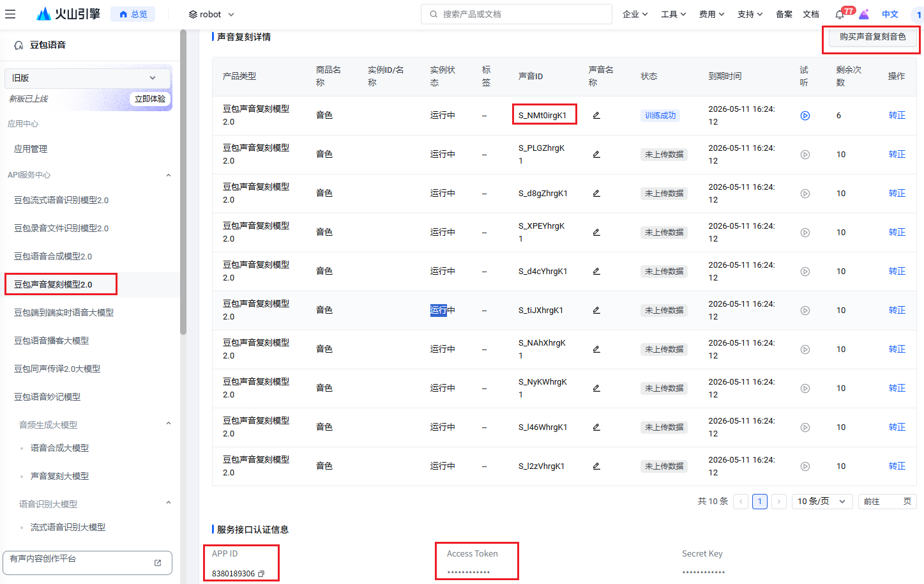Open 文档 in top navigation
This screenshot has width=924, height=584.
tap(811, 14)
